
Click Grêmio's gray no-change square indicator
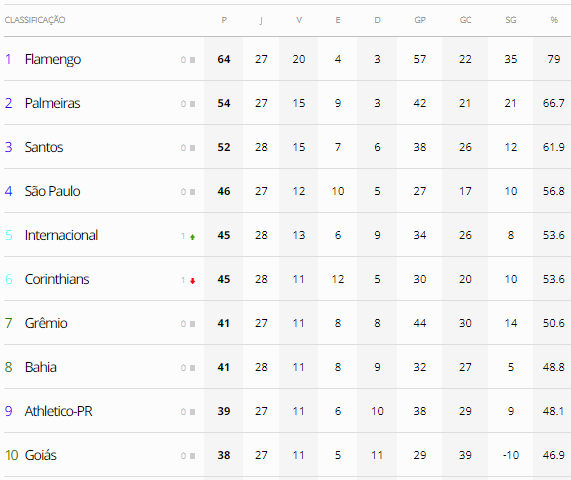(x=193, y=324)
